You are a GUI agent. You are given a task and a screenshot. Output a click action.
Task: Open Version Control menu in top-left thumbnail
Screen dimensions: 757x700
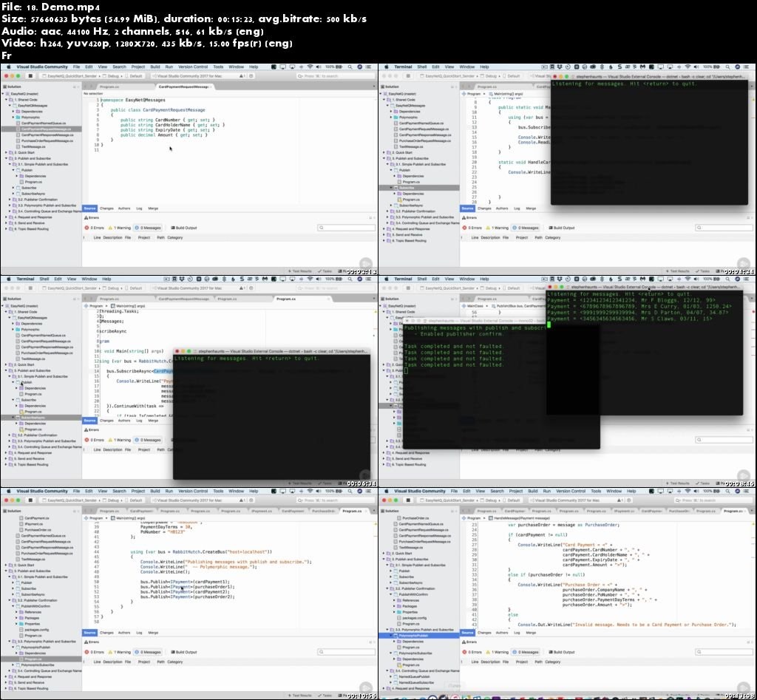[193, 67]
